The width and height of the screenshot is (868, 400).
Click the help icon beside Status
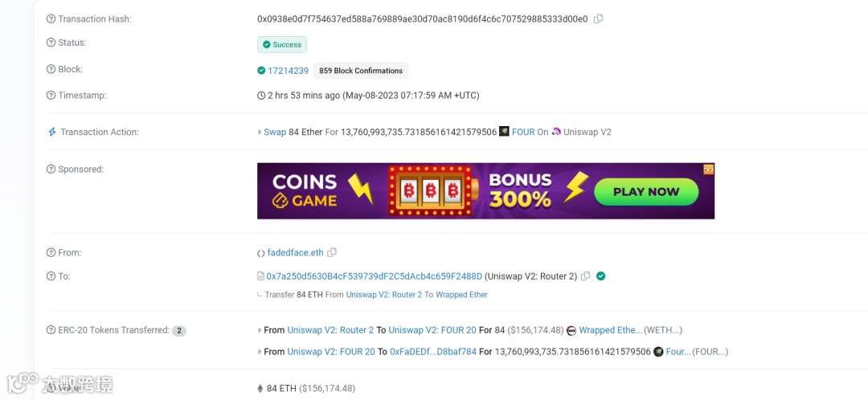point(51,43)
